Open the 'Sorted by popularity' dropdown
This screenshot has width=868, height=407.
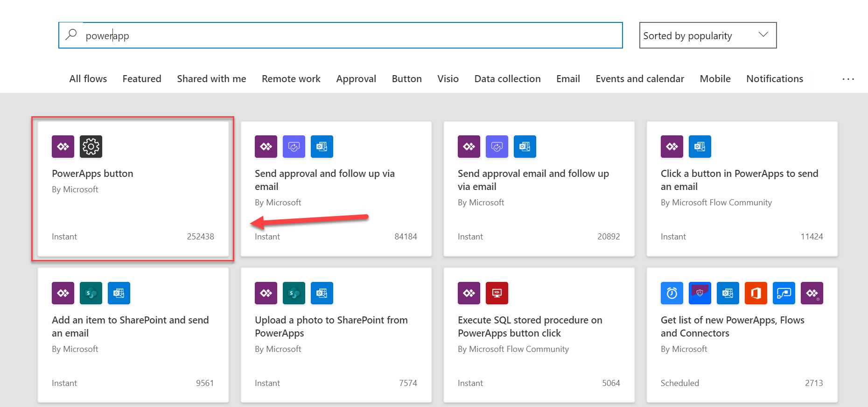tap(708, 35)
